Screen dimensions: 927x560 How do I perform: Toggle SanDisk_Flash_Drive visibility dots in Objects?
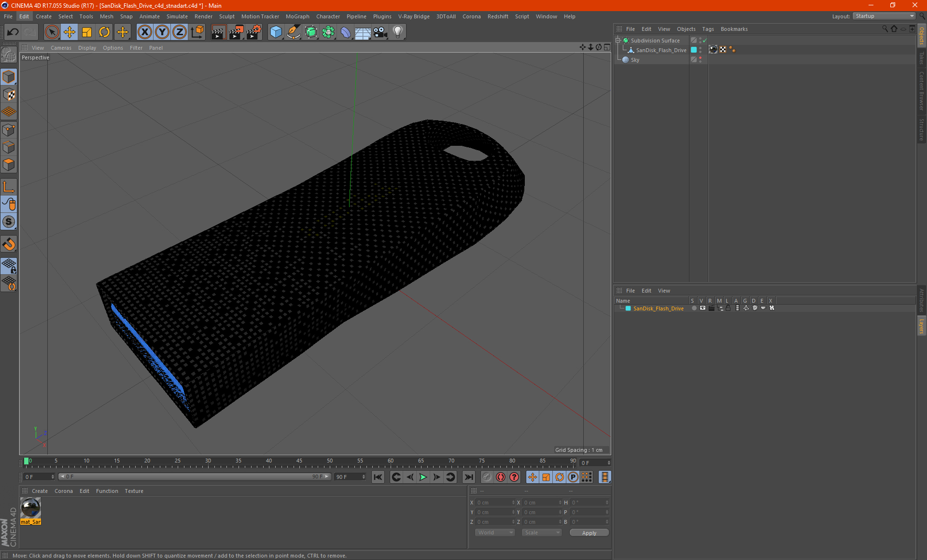tap(700, 50)
